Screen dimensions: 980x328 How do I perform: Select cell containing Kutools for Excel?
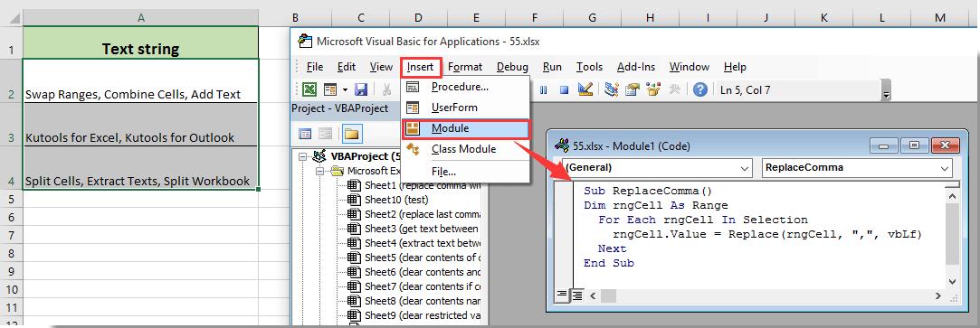coord(140,125)
